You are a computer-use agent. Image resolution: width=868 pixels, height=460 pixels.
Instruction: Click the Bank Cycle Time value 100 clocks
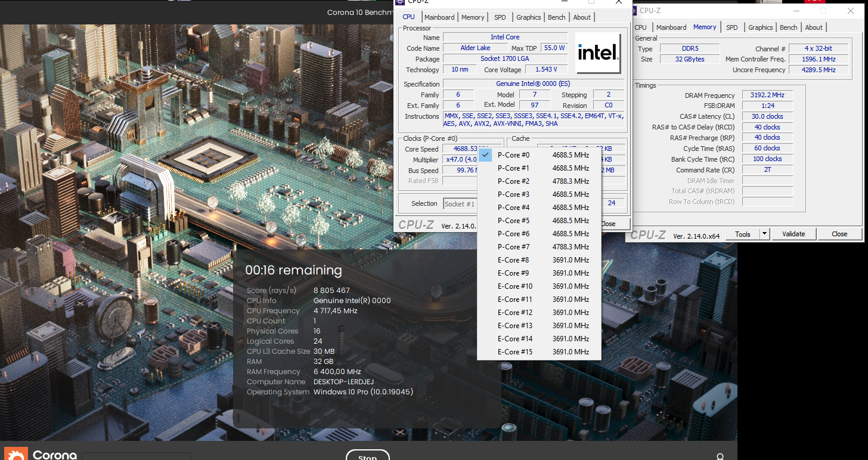point(767,159)
